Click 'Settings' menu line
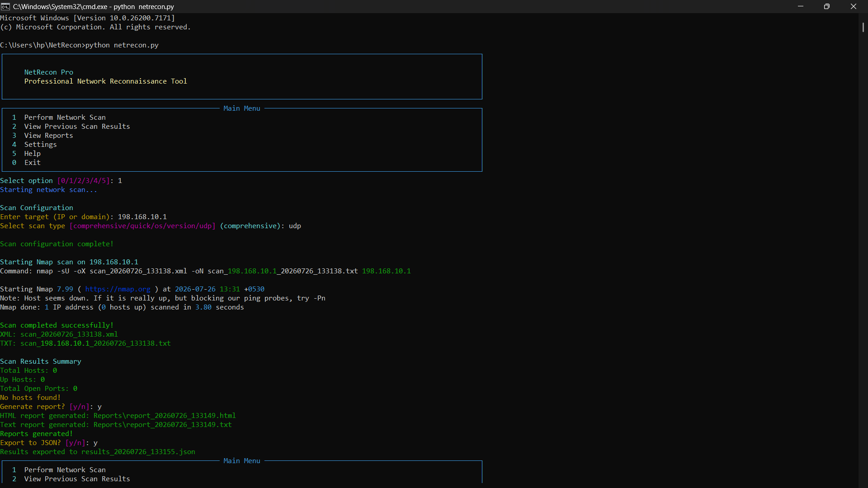 point(40,145)
